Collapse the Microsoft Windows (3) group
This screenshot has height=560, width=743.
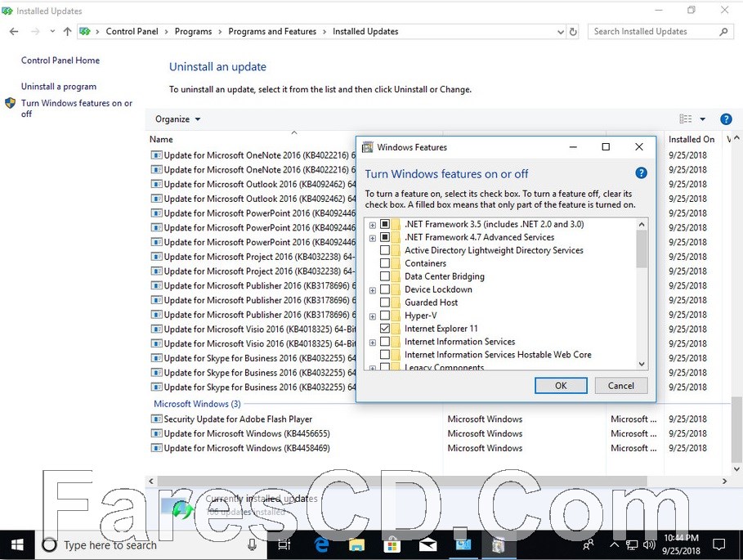[197, 404]
